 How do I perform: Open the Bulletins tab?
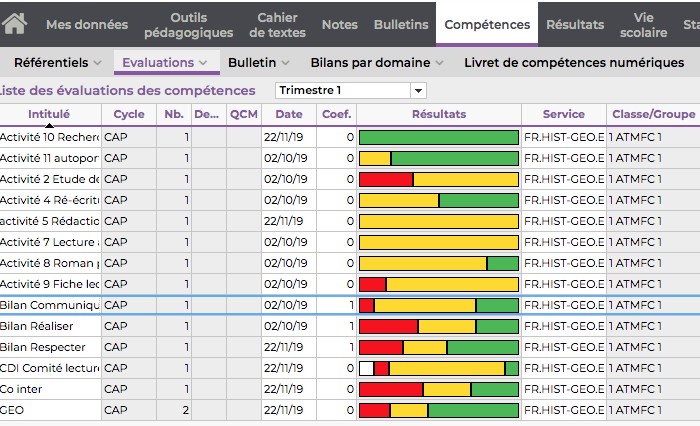point(401,25)
